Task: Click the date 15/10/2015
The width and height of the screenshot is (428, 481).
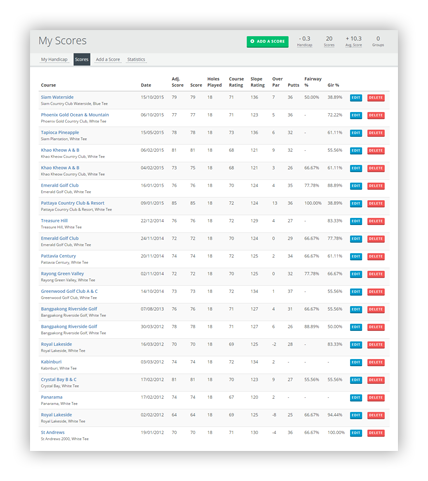Action: click(x=152, y=97)
